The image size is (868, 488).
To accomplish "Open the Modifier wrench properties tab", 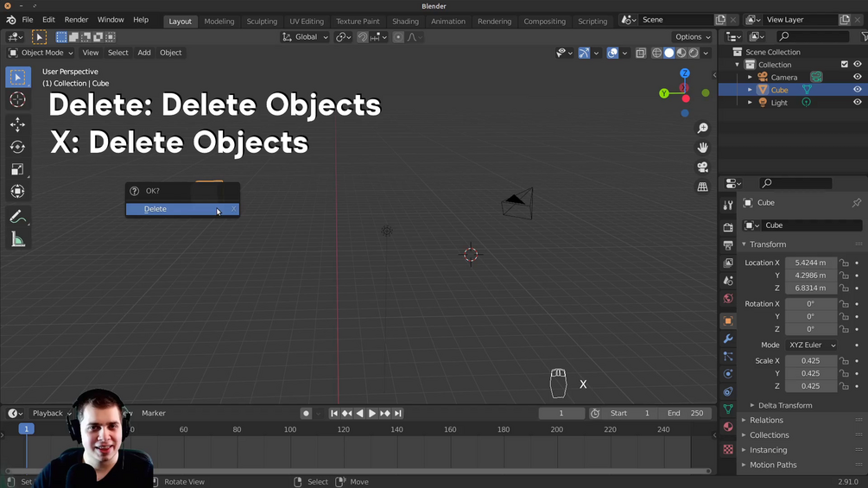I will click(x=728, y=338).
